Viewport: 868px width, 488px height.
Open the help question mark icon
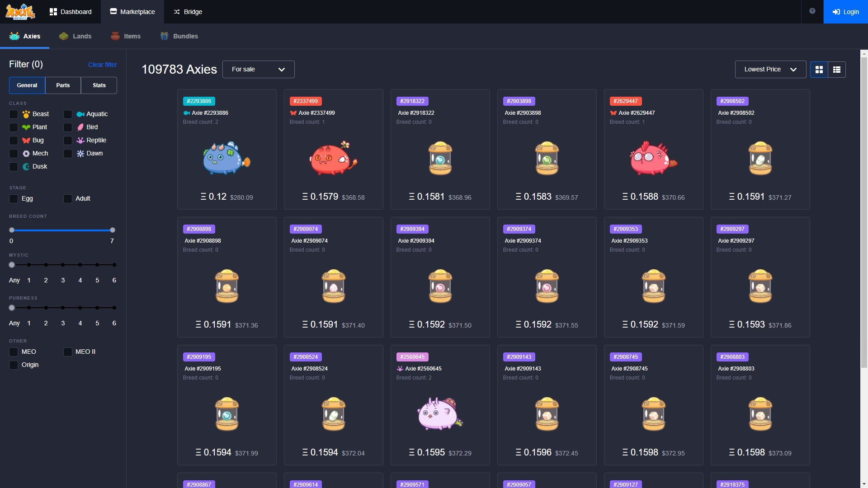[x=812, y=11]
